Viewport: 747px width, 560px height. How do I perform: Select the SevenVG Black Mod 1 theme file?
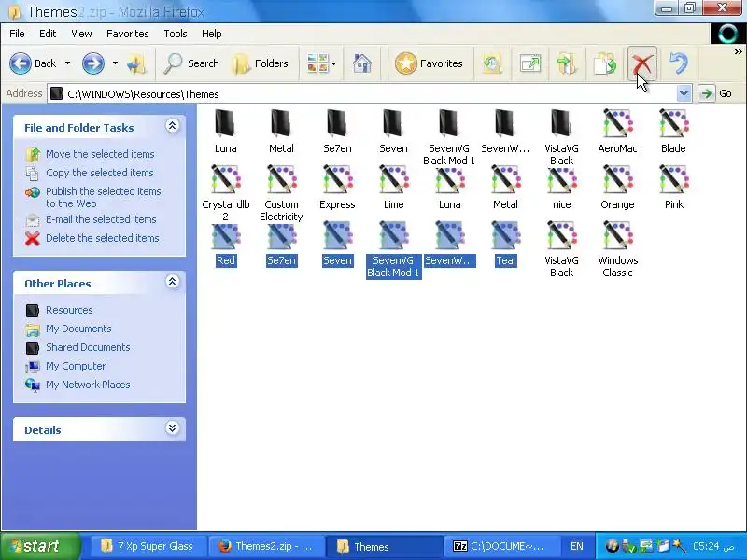393,236
